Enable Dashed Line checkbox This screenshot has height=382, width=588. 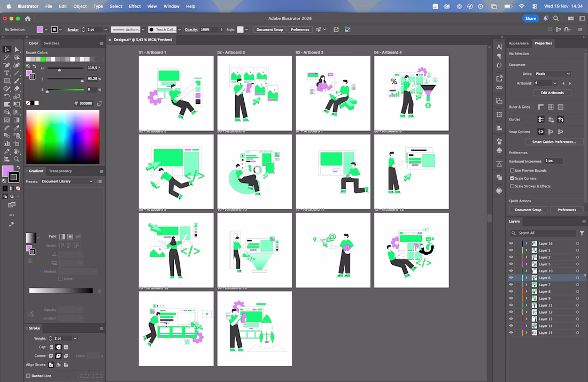(x=28, y=376)
